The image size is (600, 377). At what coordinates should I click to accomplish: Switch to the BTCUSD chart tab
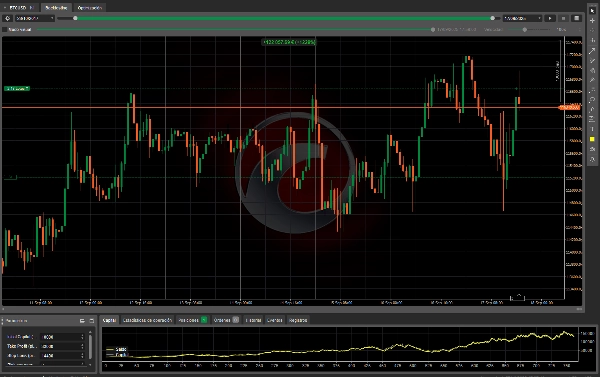(x=20, y=8)
